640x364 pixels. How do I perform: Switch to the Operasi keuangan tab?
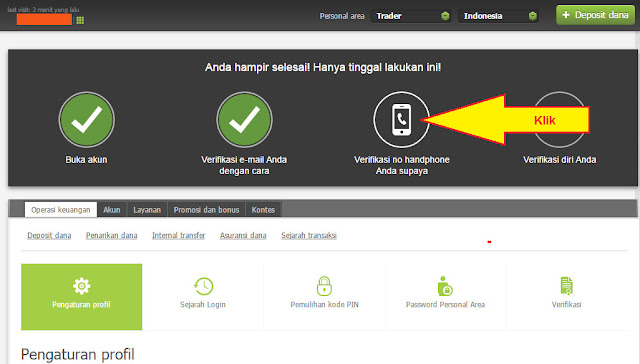(61, 210)
